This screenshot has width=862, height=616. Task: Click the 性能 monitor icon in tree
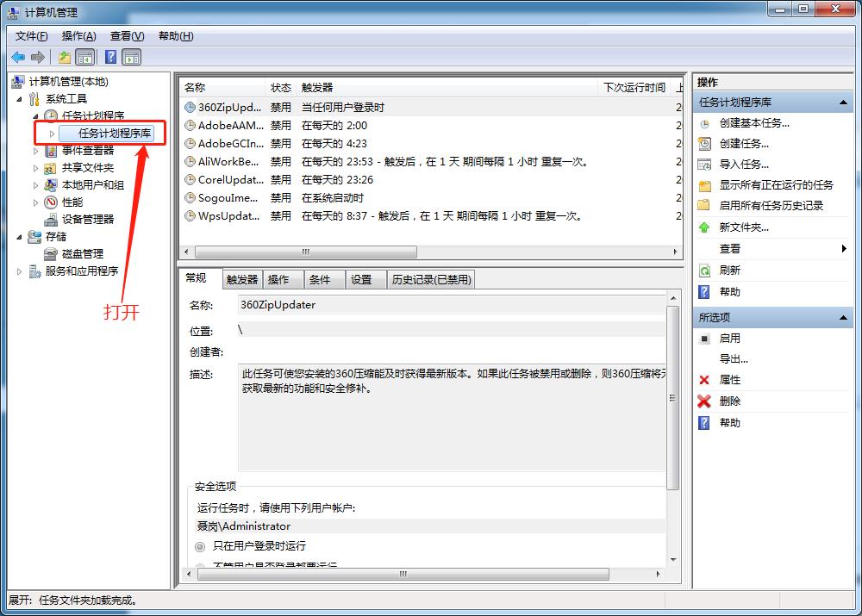click(x=51, y=202)
